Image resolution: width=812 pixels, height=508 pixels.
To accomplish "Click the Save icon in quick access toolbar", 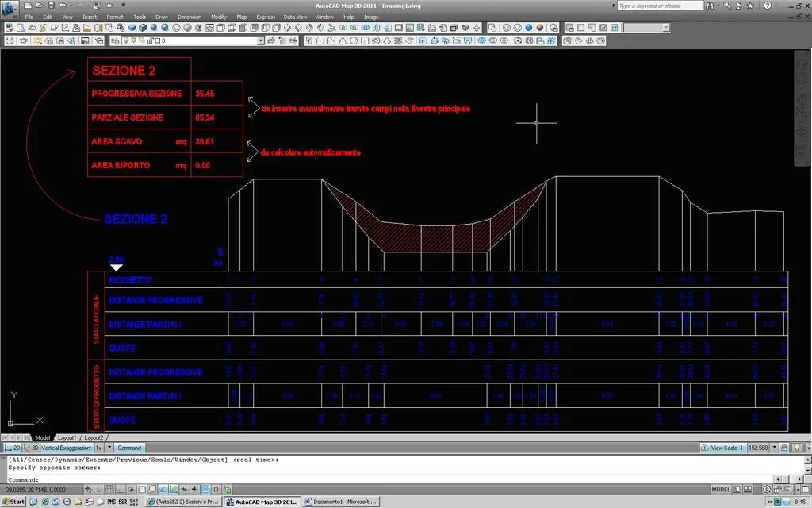I will click(x=51, y=6).
